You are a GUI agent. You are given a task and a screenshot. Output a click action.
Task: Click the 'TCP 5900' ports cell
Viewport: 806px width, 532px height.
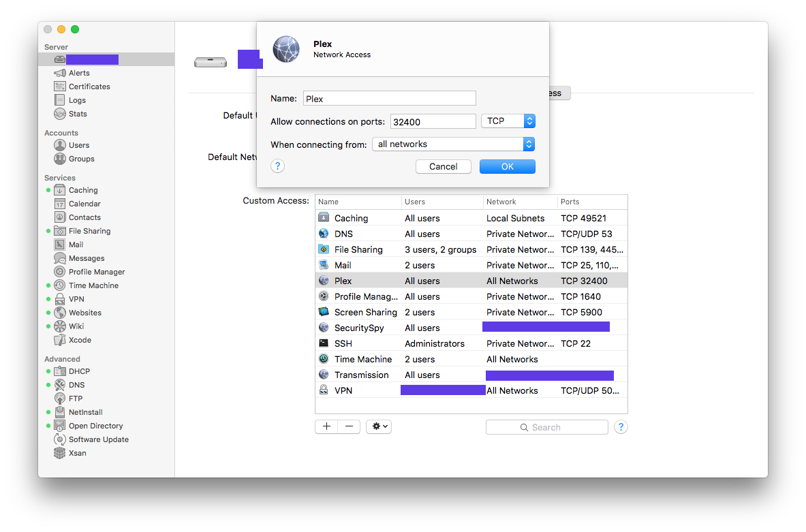[x=581, y=312]
